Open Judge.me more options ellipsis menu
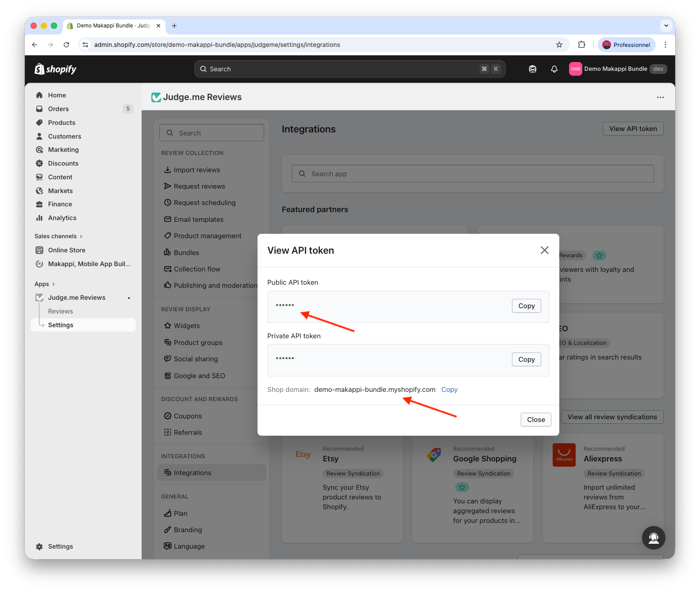 click(660, 97)
